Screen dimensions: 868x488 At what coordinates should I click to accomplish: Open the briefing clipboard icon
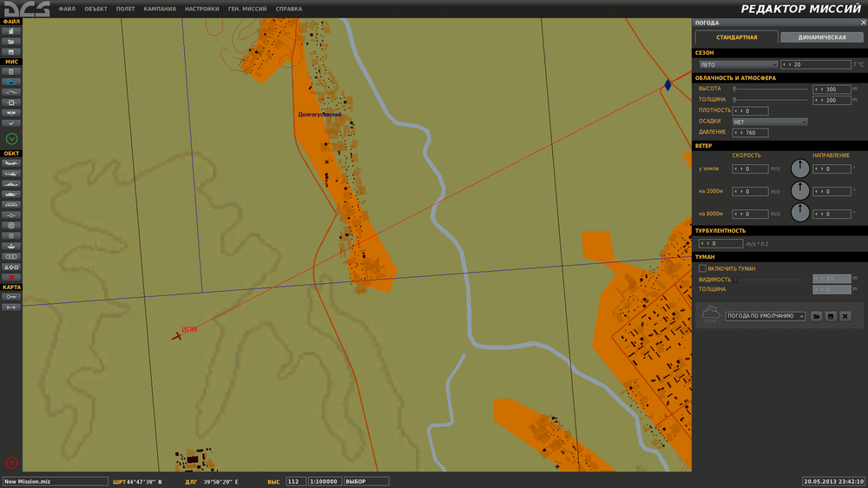tap(11, 71)
